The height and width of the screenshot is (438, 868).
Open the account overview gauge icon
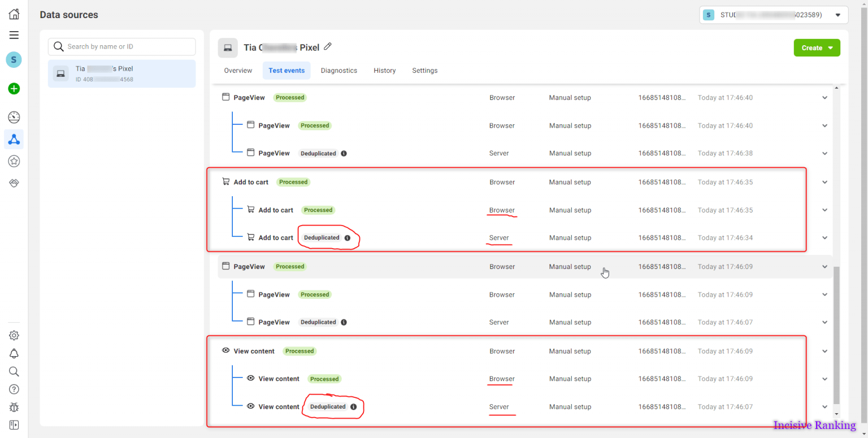(14, 118)
